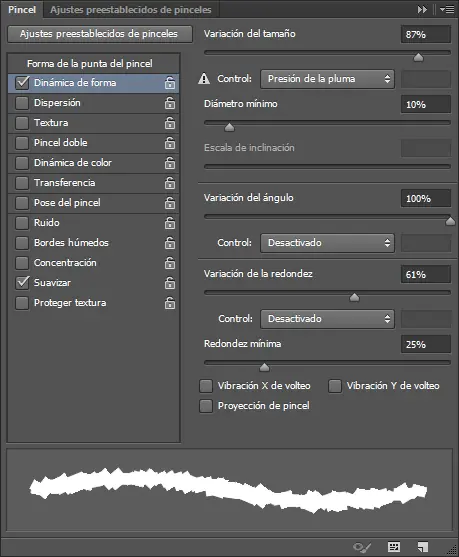Screen dimensions: 459x557
Task: Toggle lock icon for Ruido
Action: coord(170,223)
